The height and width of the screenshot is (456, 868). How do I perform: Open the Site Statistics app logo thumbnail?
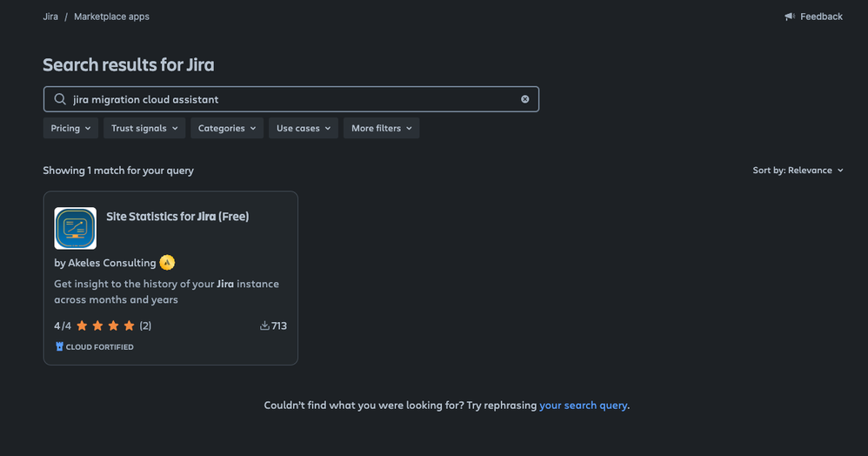pyautogui.click(x=76, y=228)
